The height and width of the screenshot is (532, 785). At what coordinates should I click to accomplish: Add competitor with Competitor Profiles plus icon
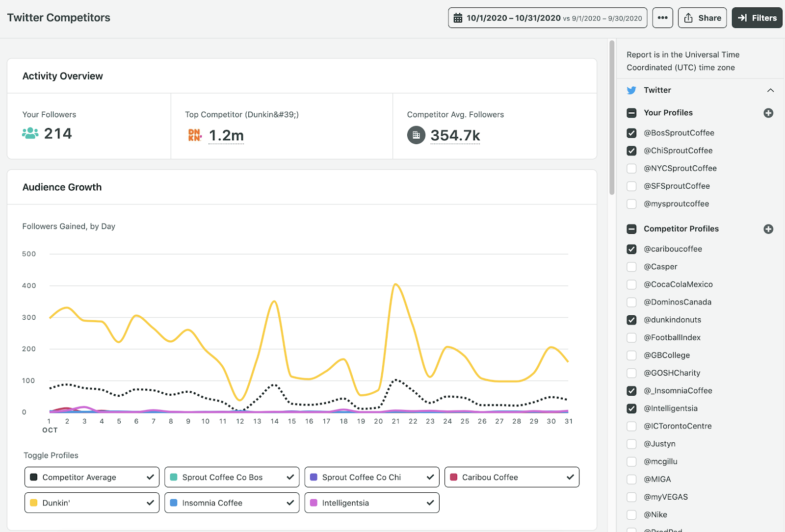(768, 229)
